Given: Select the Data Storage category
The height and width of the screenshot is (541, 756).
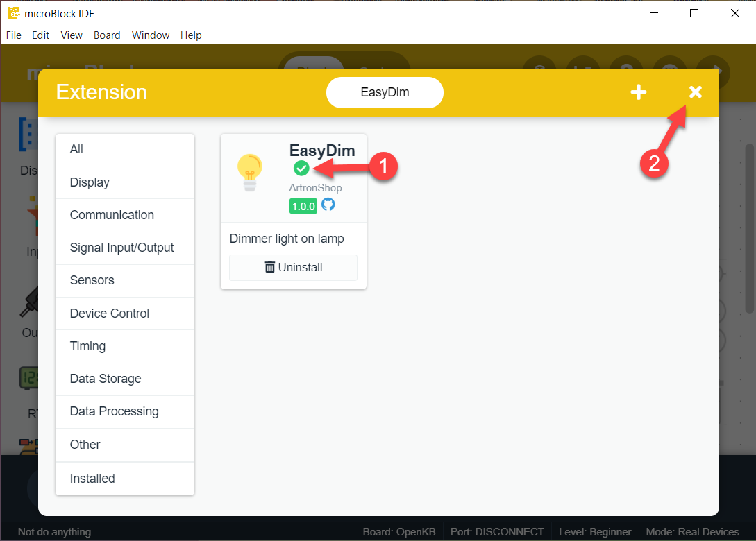Looking at the screenshot, I should point(125,379).
